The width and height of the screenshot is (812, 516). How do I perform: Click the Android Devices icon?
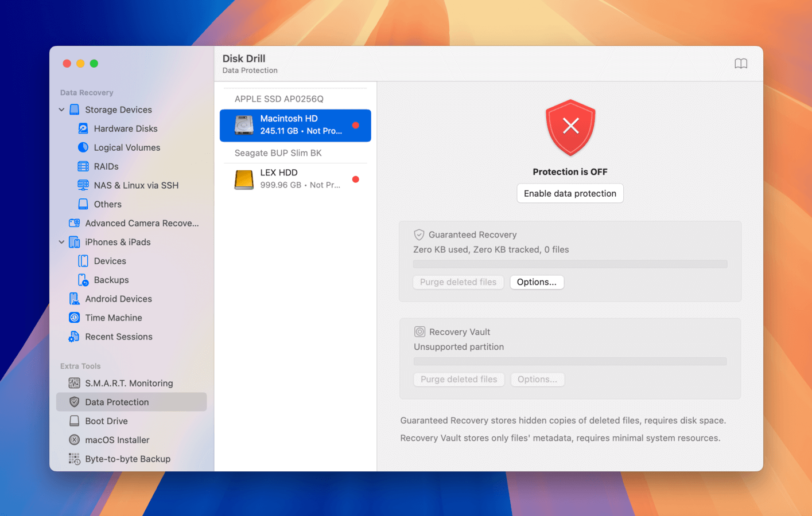[75, 299]
